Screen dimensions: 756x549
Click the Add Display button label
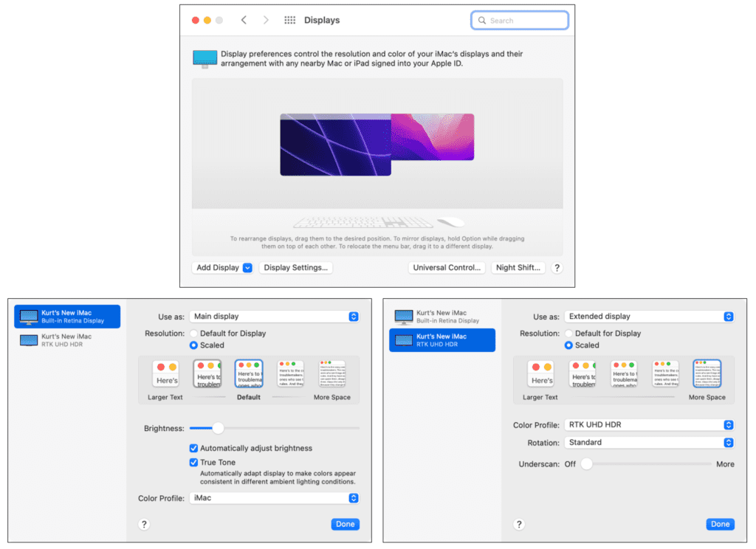tap(218, 268)
